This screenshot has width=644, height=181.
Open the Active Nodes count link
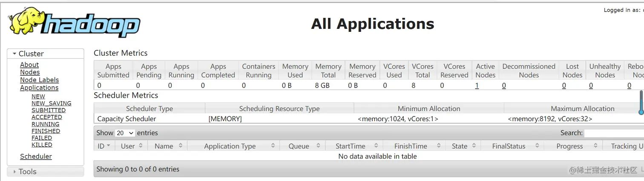point(477,85)
